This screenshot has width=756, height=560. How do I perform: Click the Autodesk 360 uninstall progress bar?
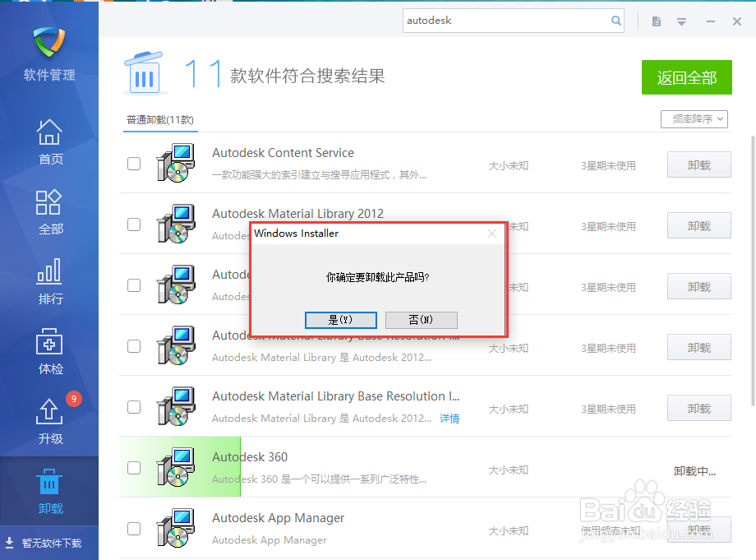pos(180,466)
